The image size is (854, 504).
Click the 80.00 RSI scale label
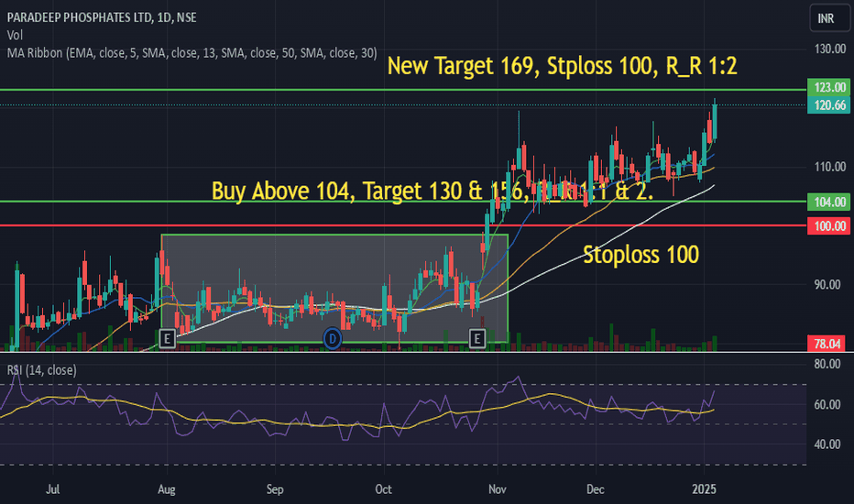[827, 364]
